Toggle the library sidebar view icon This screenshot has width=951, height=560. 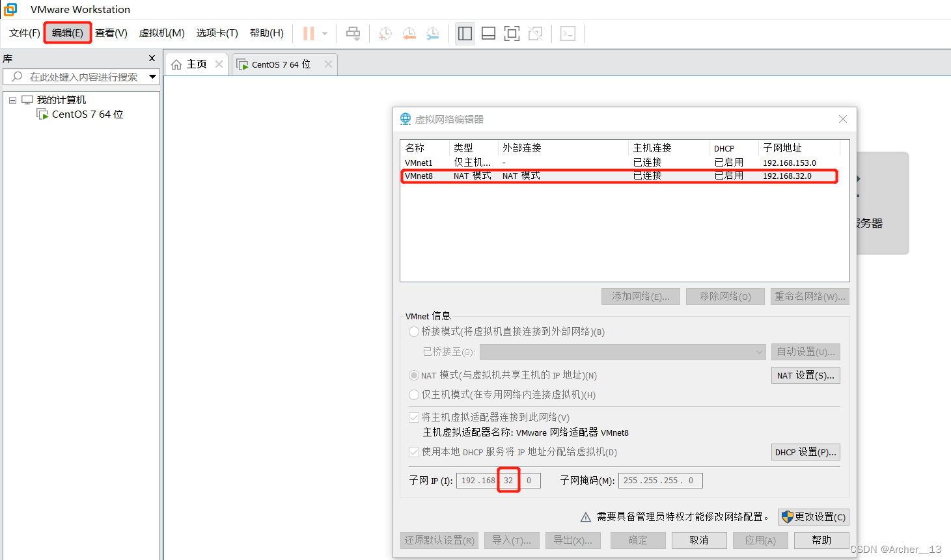465,33
